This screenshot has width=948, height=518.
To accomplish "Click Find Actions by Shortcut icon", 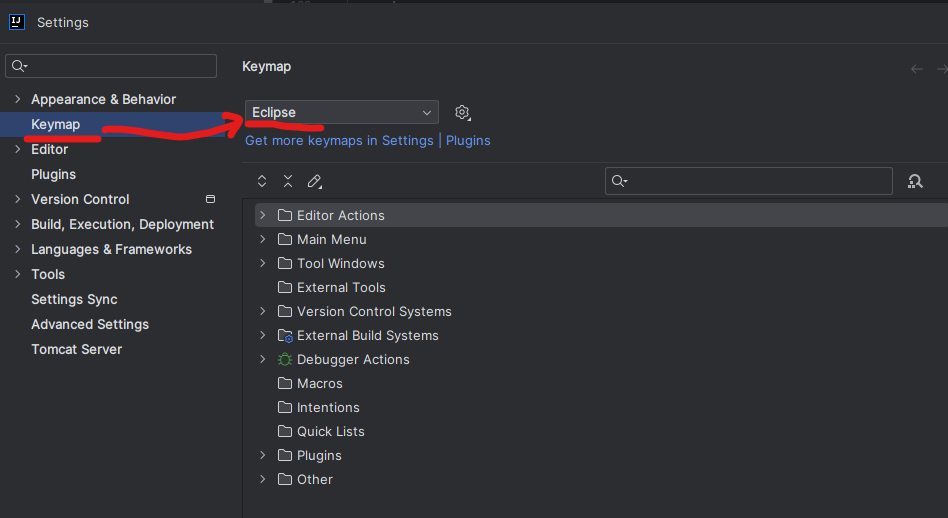I will (915, 181).
